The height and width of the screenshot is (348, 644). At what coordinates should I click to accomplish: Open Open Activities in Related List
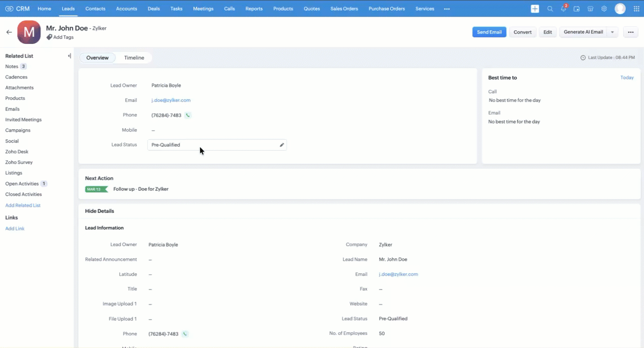click(x=22, y=184)
